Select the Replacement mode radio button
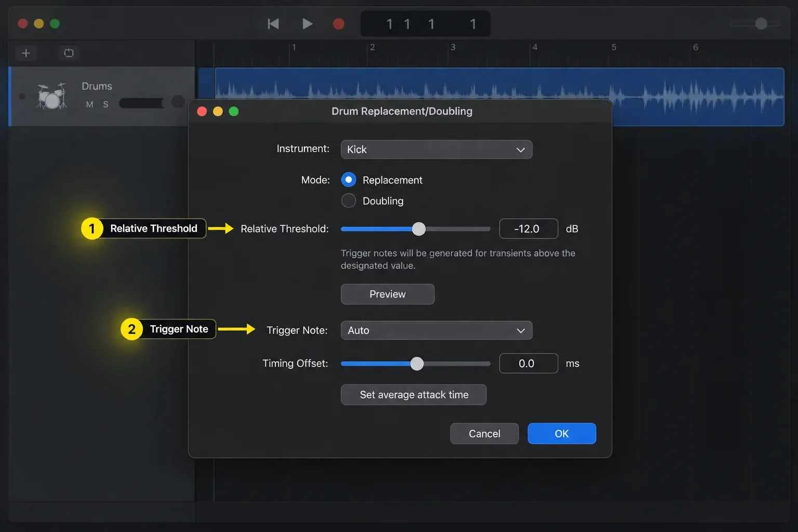 coord(349,180)
